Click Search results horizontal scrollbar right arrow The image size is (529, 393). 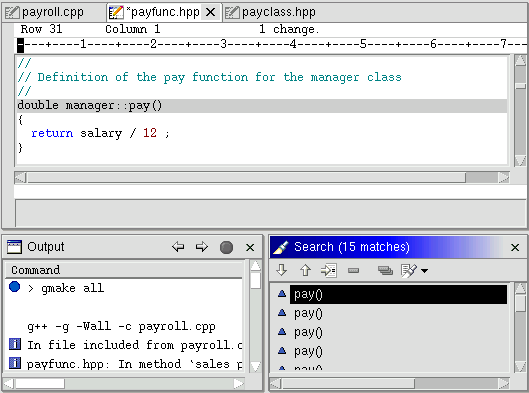(504, 384)
